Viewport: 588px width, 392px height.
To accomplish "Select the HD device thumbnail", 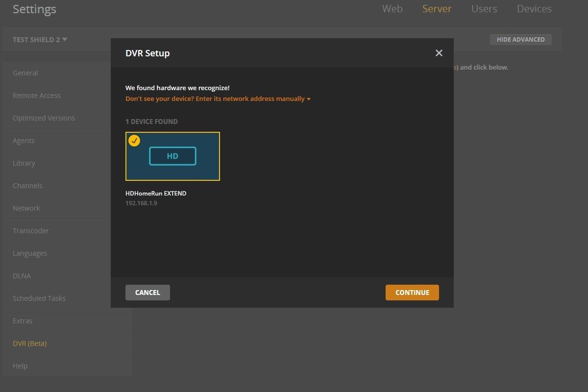I will 172,156.
